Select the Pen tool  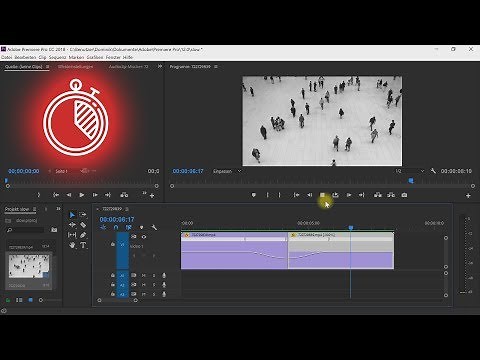pyautogui.click(x=83, y=235)
